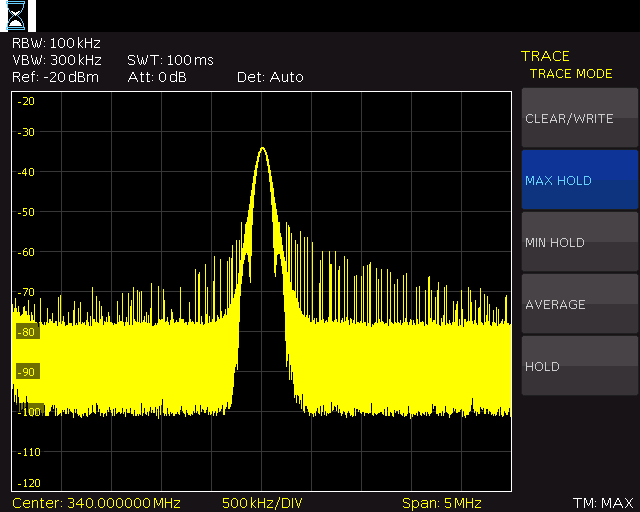Switch trace to AVERAGE mode
This screenshot has height=512, width=640.
(580, 304)
